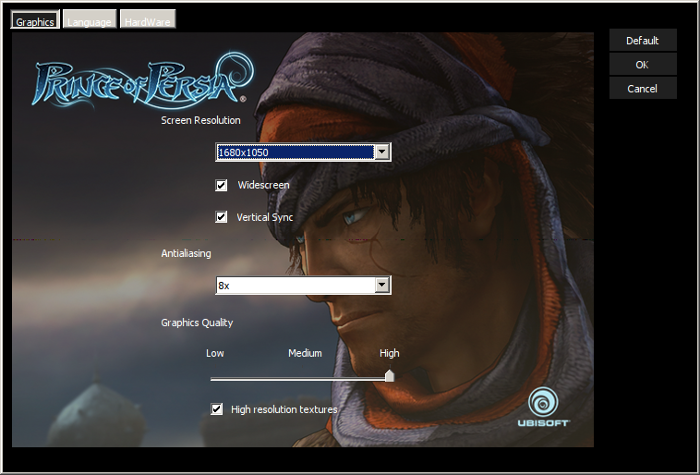This screenshot has height=475, width=700.
Task: Uncheck High resolution textures checkbox
Action: click(x=217, y=409)
